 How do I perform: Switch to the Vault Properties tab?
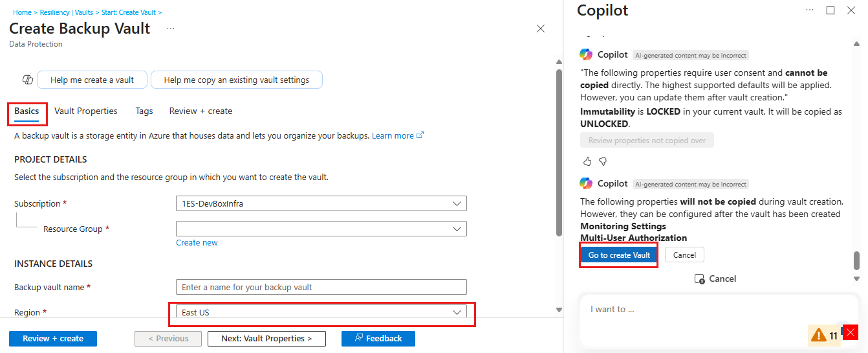pos(86,111)
